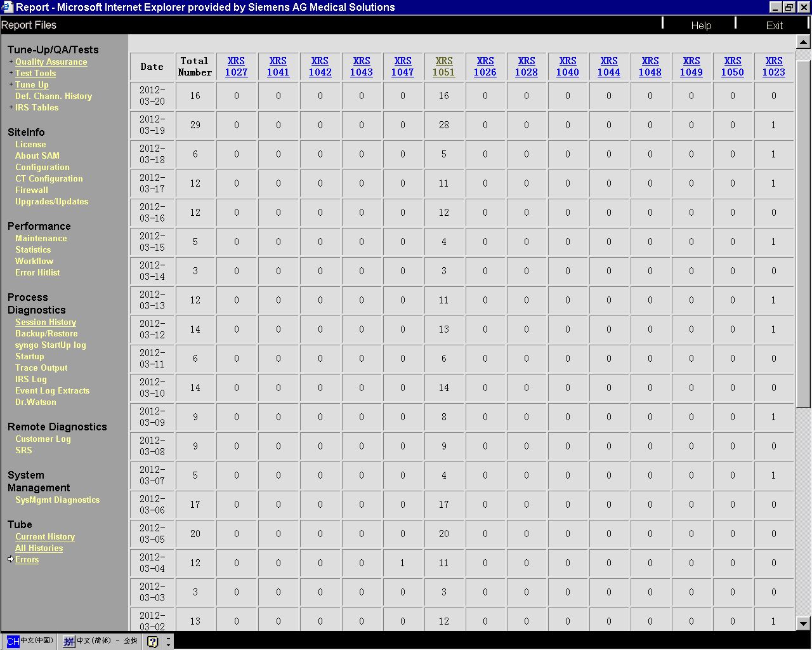Click the IME help question-mark icon
Image resolution: width=812 pixels, height=650 pixels.
[153, 642]
